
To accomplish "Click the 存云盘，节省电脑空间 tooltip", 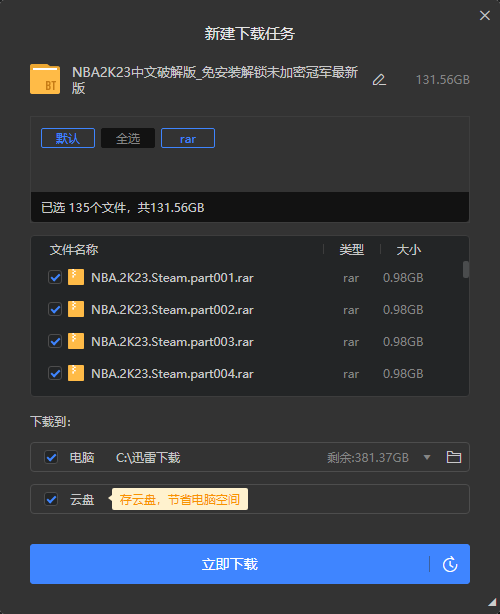I will tap(180, 499).
